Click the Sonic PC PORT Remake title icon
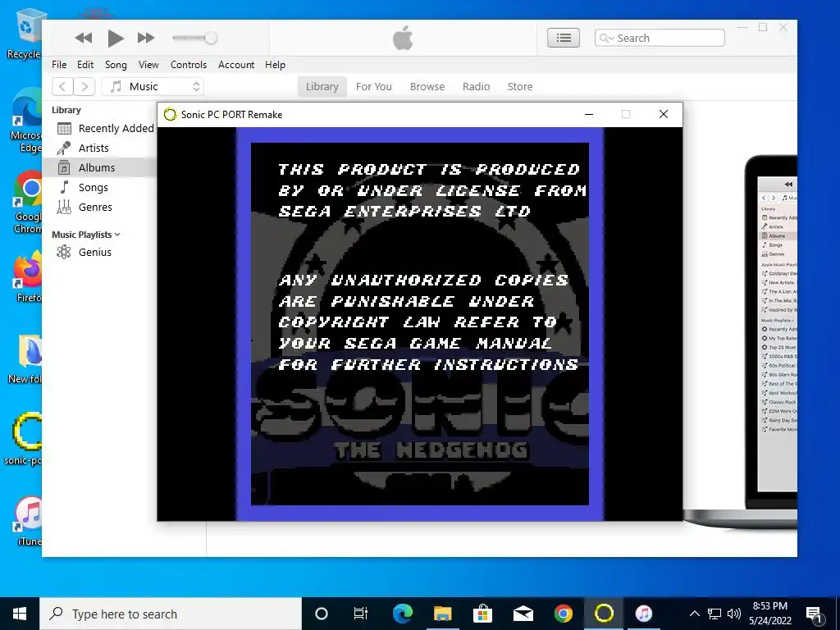Screen dimensions: 840x630 point(171,115)
